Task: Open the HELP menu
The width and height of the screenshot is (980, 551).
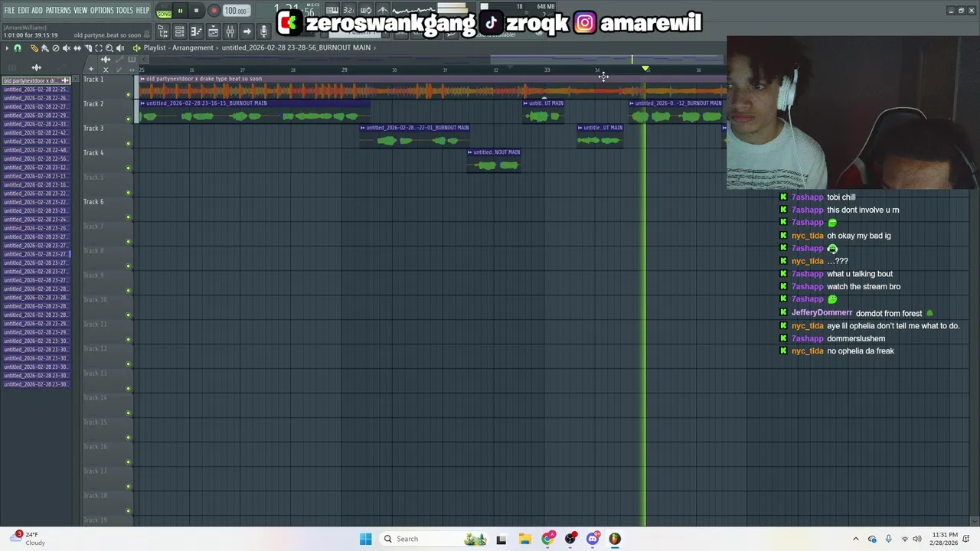Action: tap(142, 10)
